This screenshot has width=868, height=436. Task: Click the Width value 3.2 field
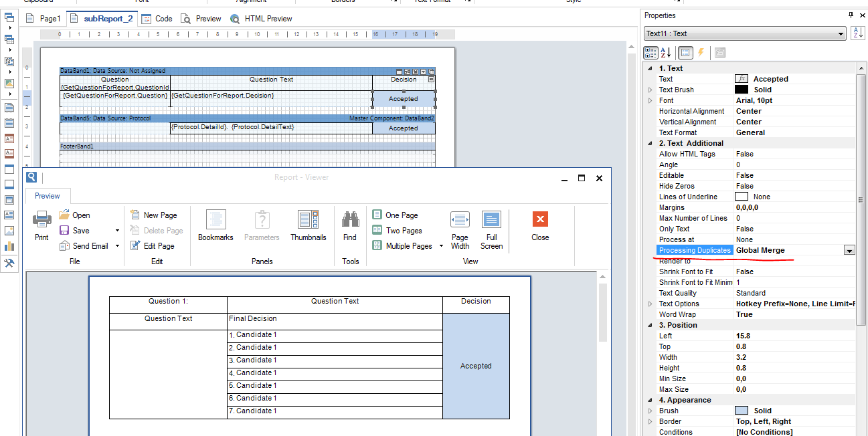click(795, 357)
